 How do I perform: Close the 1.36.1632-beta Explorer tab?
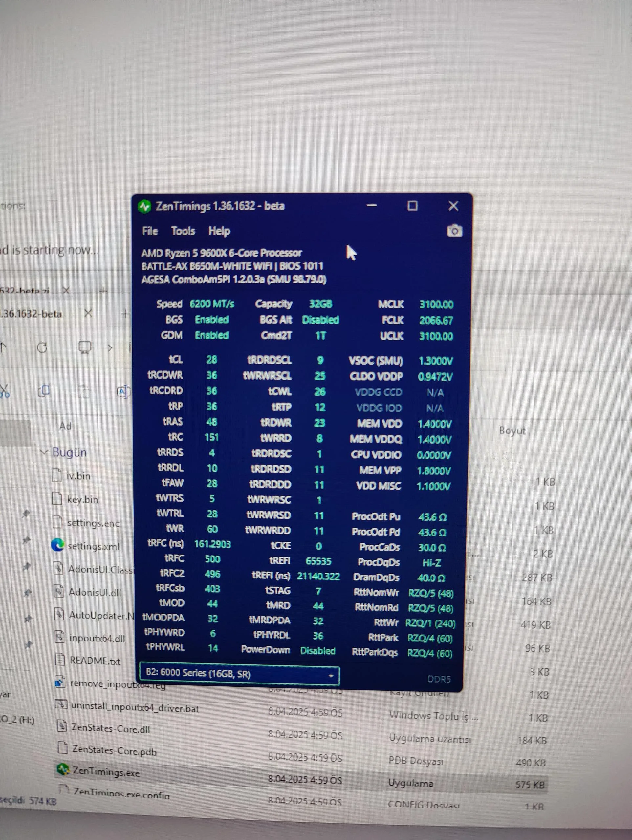coord(88,313)
